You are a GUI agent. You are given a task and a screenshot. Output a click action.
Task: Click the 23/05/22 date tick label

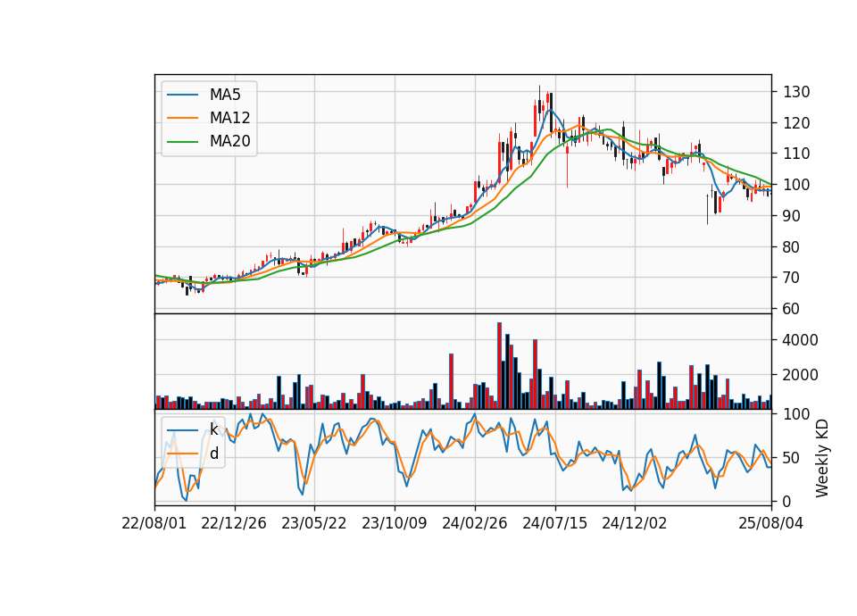[x=313, y=523]
